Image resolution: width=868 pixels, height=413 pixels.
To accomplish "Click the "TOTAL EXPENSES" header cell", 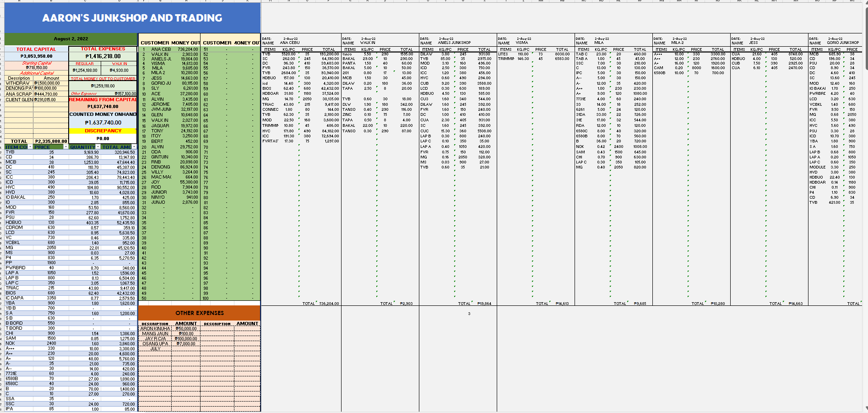I will tap(103, 49).
